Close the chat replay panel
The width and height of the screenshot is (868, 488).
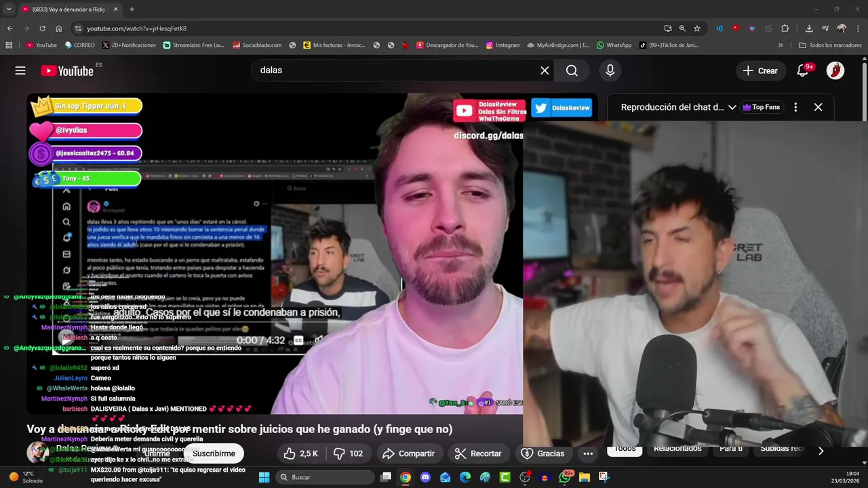tap(818, 107)
